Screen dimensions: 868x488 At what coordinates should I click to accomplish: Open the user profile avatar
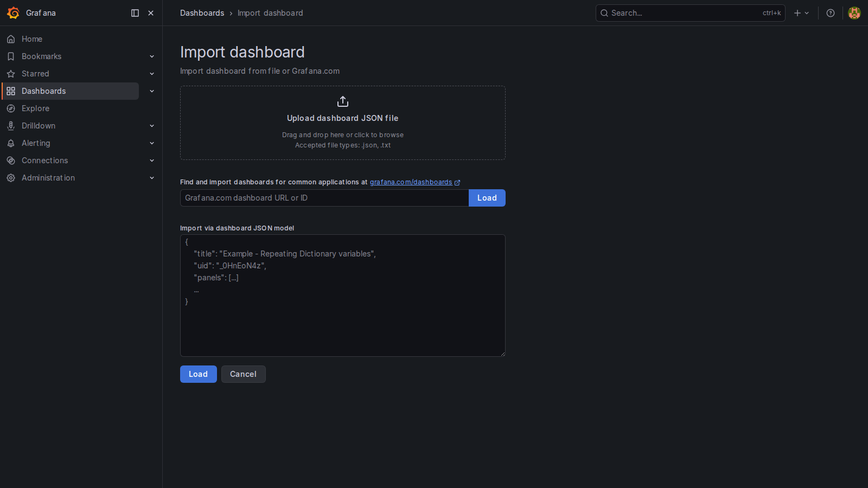pos(854,13)
